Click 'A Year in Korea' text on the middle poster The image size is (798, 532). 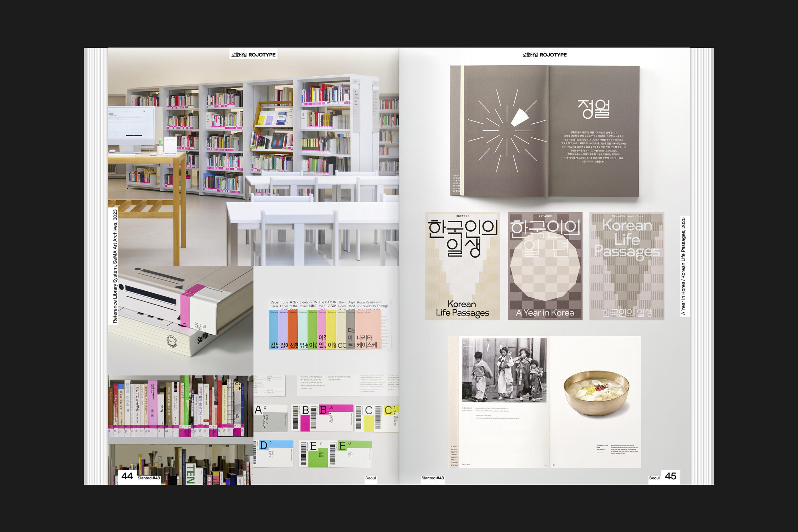pyautogui.click(x=545, y=313)
